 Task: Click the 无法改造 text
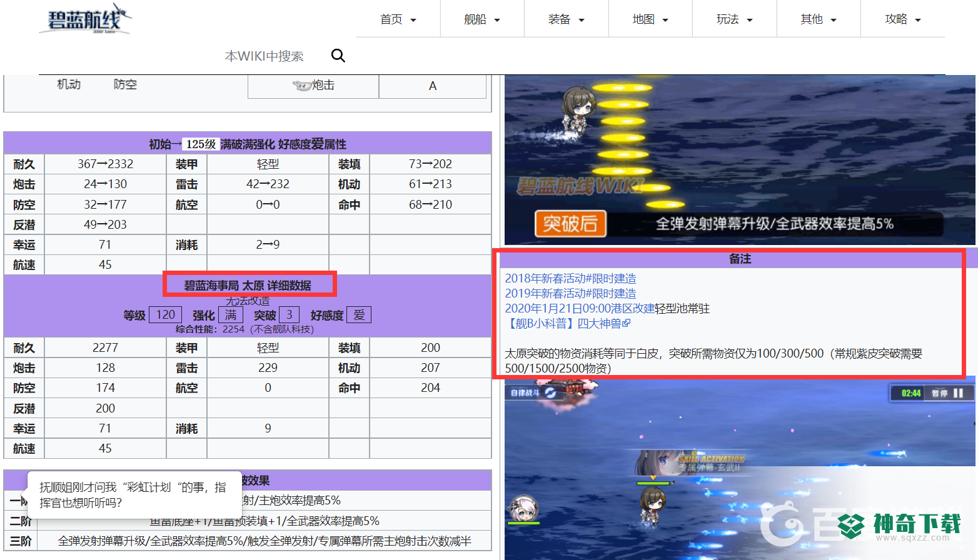click(248, 301)
